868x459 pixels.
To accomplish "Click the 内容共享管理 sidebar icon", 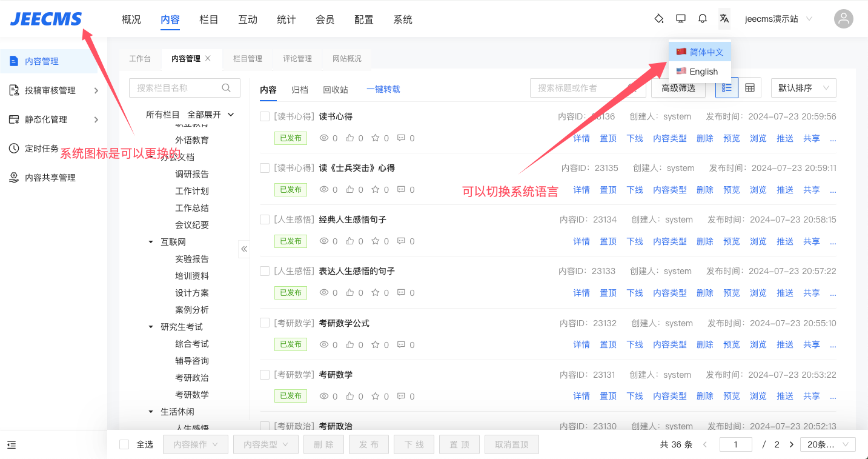I will pos(13,177).
